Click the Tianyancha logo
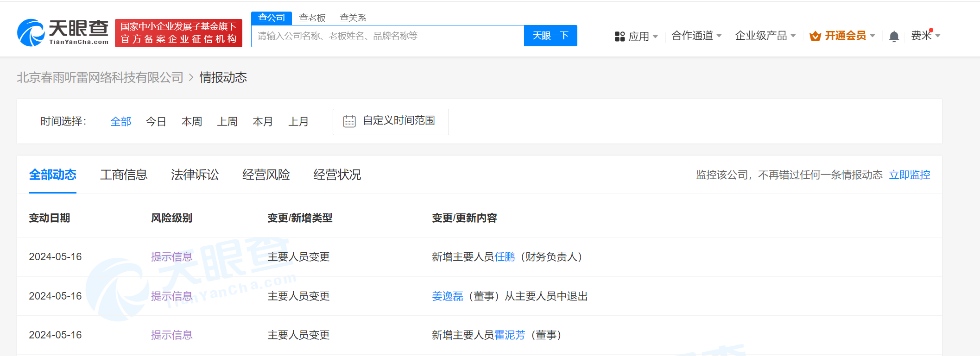 tap(63, 33)
